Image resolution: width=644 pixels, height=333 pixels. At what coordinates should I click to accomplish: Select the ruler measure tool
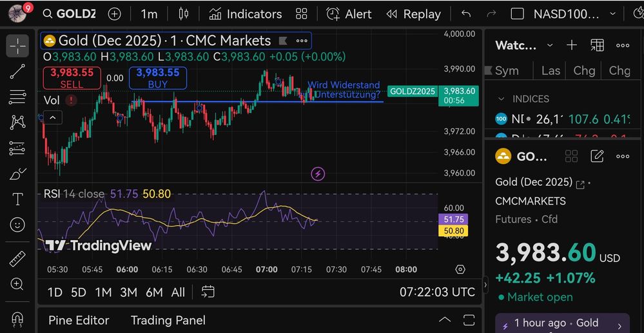point(17,259)
